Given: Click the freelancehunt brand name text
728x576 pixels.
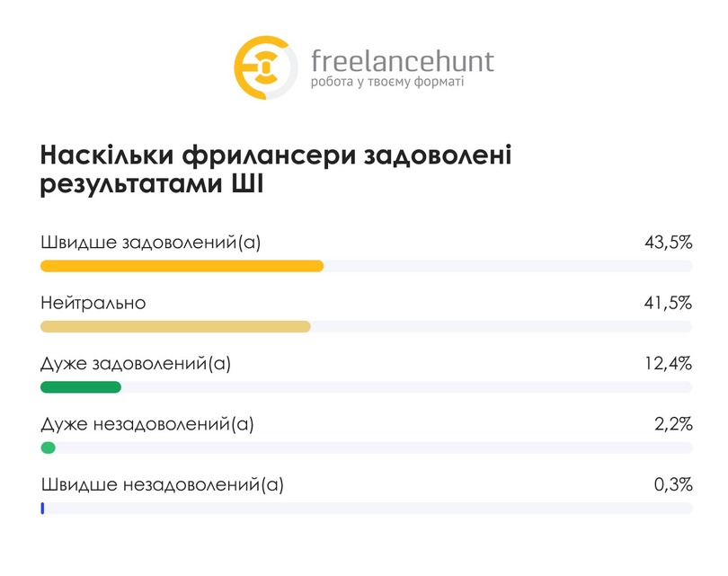Looking at the screenshot, I should point(403,61).
